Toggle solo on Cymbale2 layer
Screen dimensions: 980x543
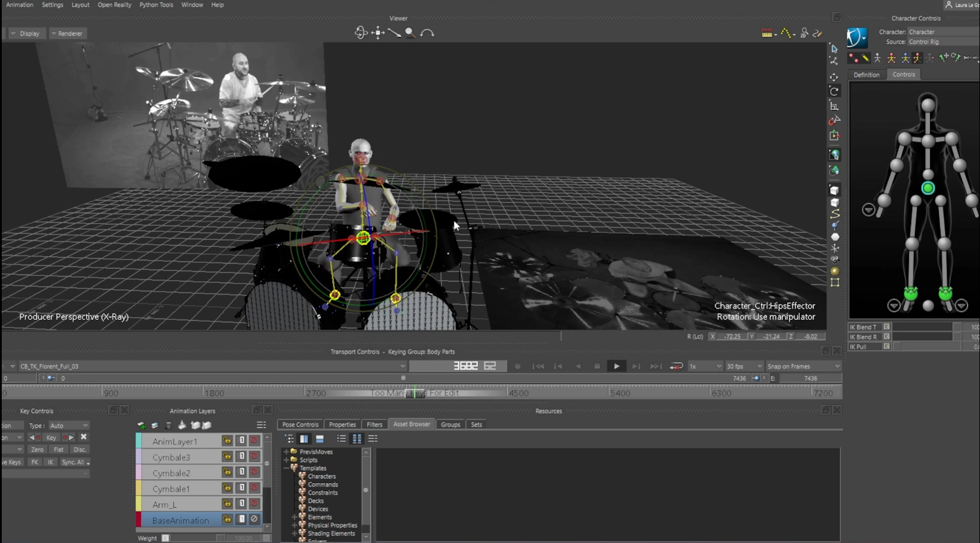tap(241, 472)
